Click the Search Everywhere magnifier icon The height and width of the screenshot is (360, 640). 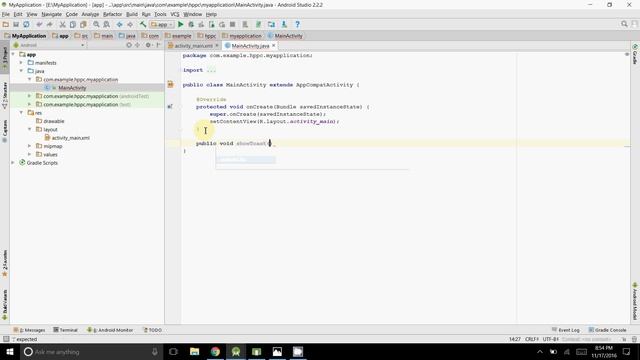pyautogui.click(x=624, y=24)
